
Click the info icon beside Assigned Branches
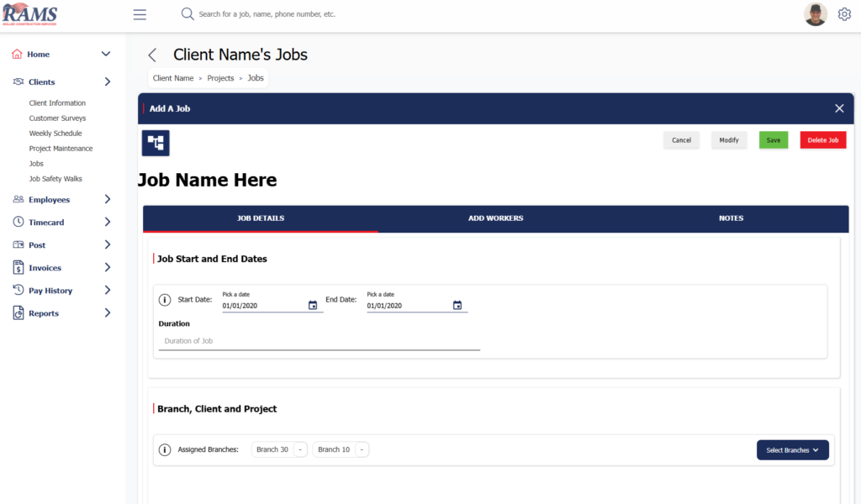click(165, 449)
